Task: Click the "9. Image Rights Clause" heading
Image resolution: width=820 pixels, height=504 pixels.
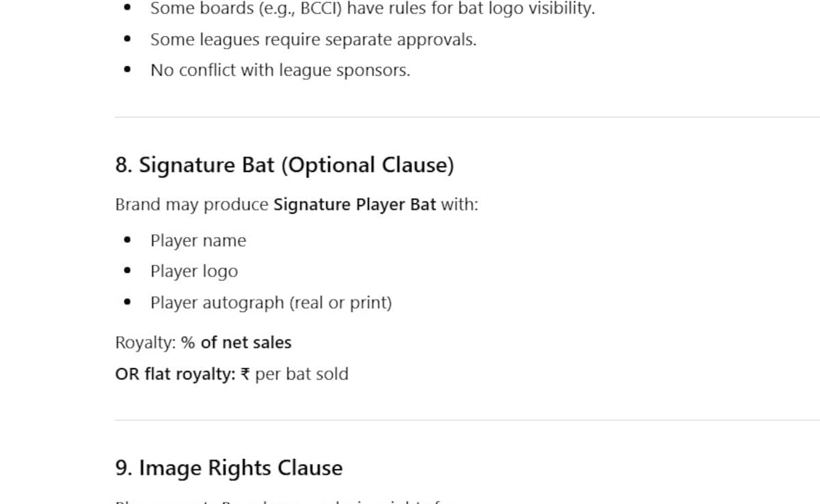Action: tap(229, 468)
